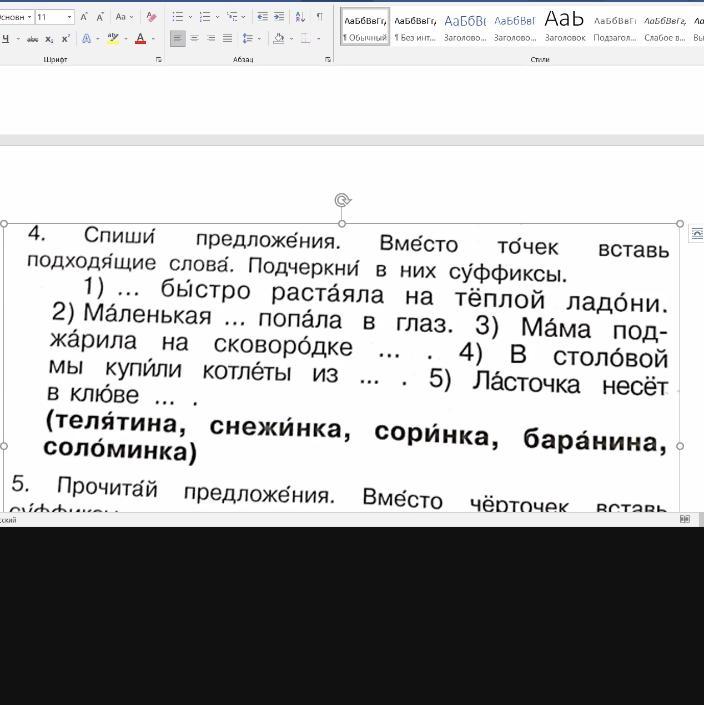704x705 pixels.
Task: Apply red font color
Action: 140,39
